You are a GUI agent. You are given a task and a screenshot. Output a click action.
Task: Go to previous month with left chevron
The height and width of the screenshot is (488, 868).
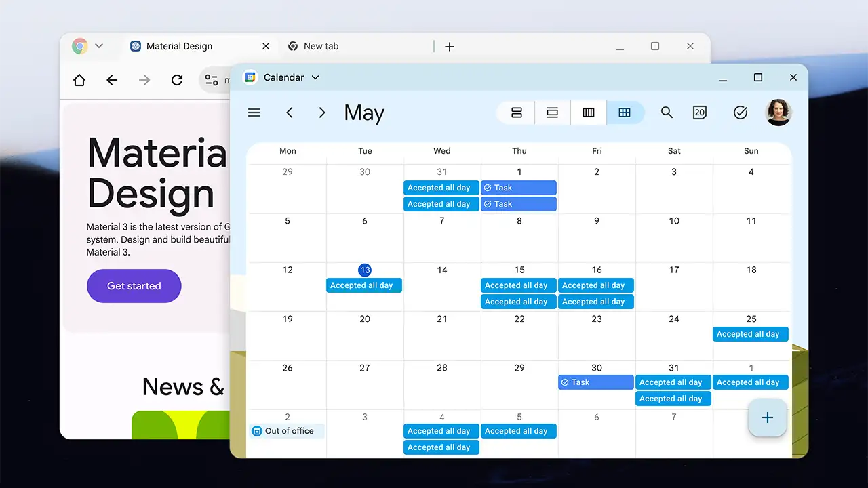coord(290,113)
